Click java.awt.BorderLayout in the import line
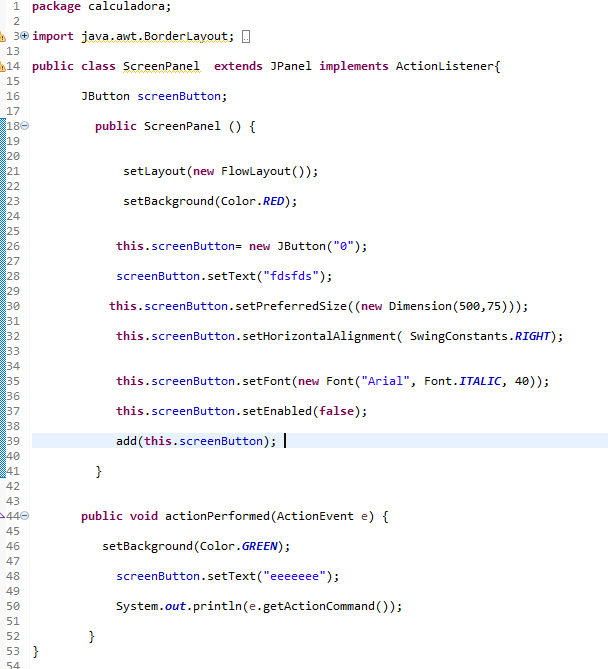The height and width of the screenshot is (669, 608). click(154, 36)
